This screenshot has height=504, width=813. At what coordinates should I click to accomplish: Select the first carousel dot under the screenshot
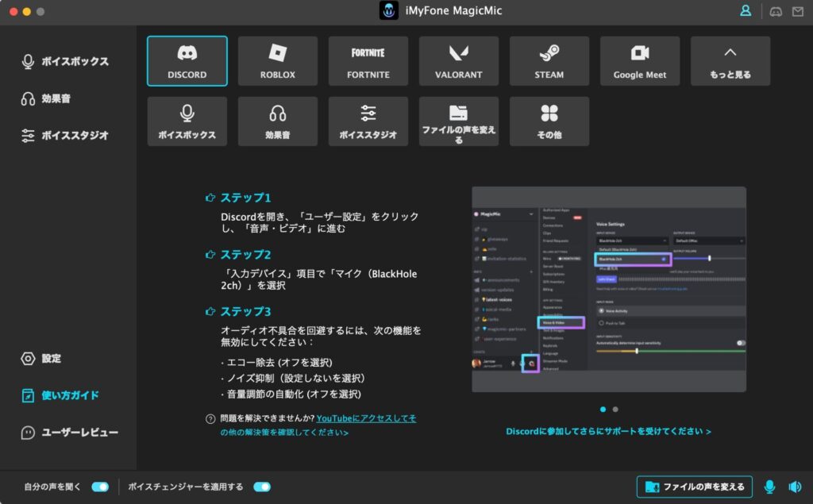point(603,409)
